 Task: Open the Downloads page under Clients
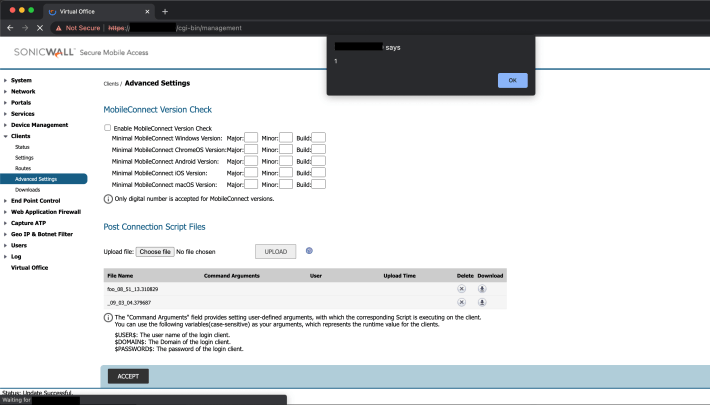pos(28,189)
